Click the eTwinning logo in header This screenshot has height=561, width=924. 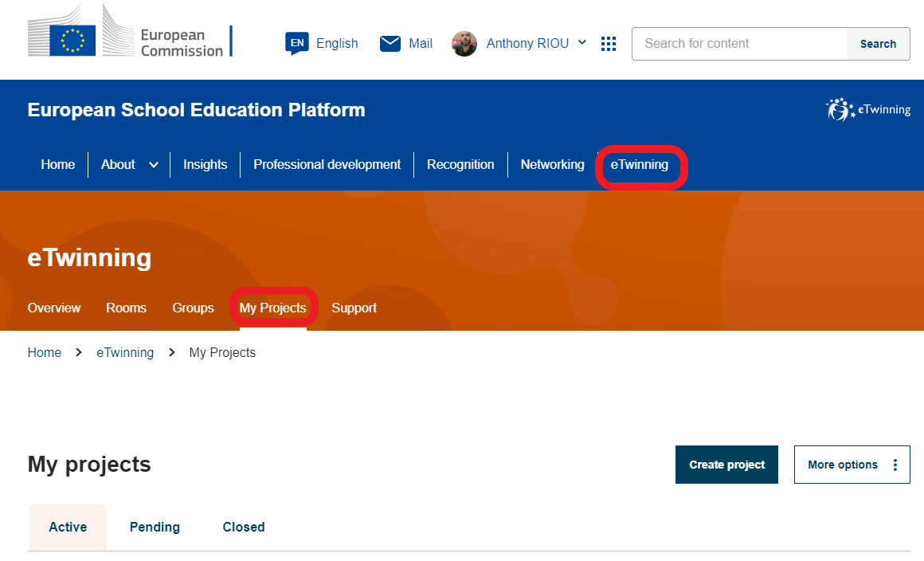pyautogui.click(x=868, y=110)
